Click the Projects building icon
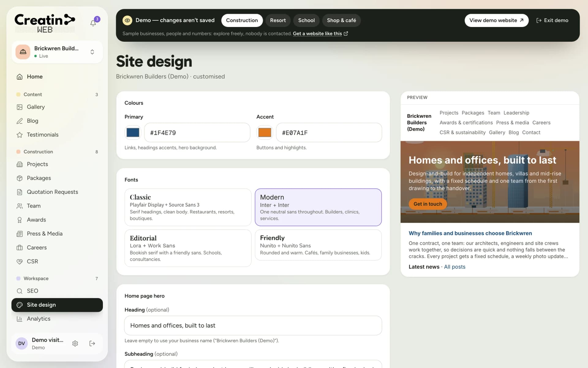Image resolution: width=588 pixels, height=368 pixels. [x=20, y=164]
